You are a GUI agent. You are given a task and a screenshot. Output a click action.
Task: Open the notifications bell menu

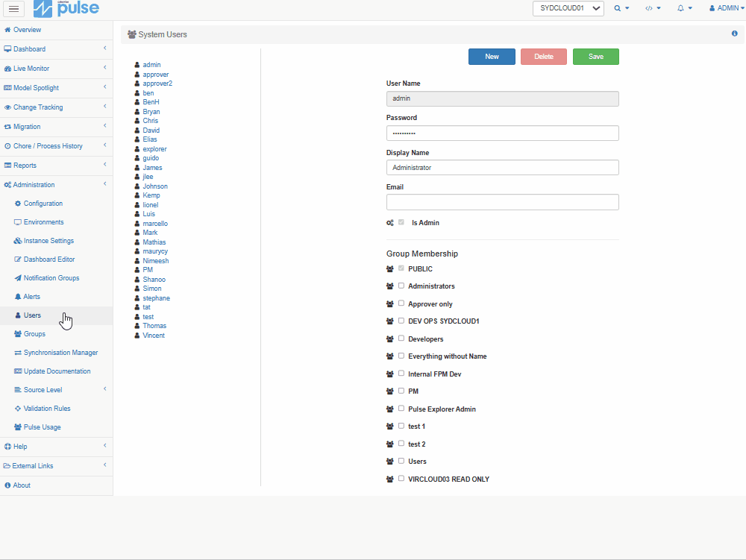click(685, 8)
